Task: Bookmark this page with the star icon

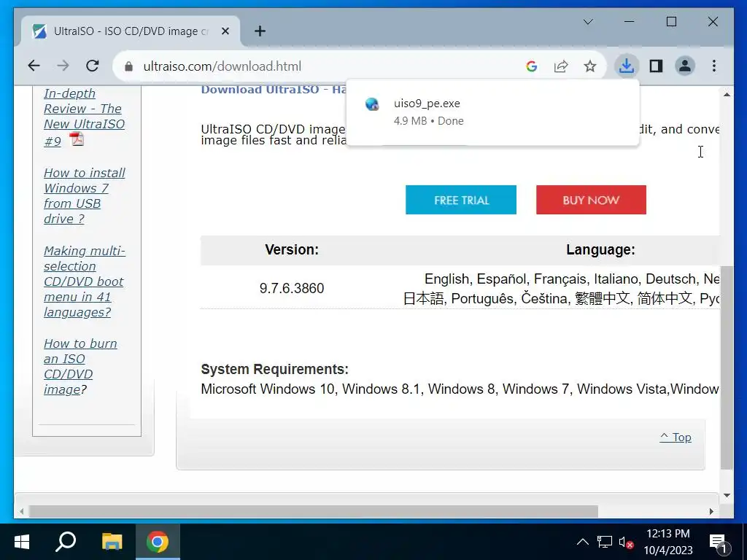Action: pyautogui.click(x=589, y=66)
